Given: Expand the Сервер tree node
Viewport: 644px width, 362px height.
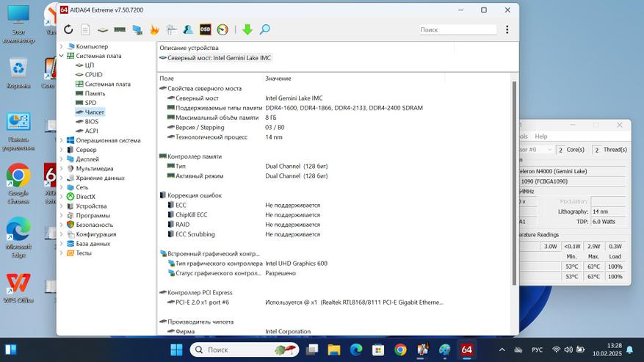Looking at the screenshot, I should pyautogui.click(x=62, y=150).
